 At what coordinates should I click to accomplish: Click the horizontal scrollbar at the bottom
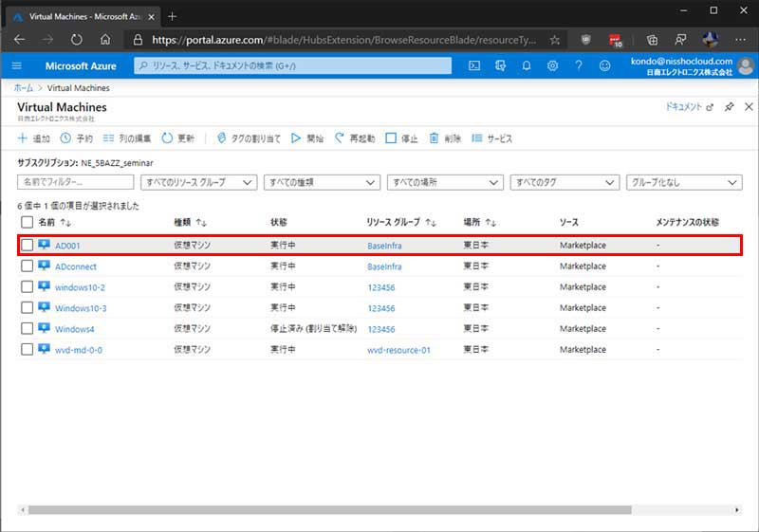(x=323, y=510)
